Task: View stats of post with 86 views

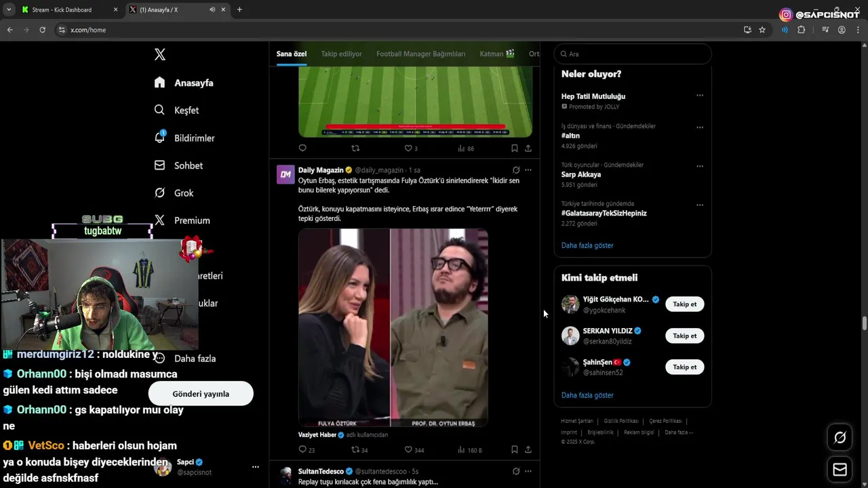Action: pos(466,148)
